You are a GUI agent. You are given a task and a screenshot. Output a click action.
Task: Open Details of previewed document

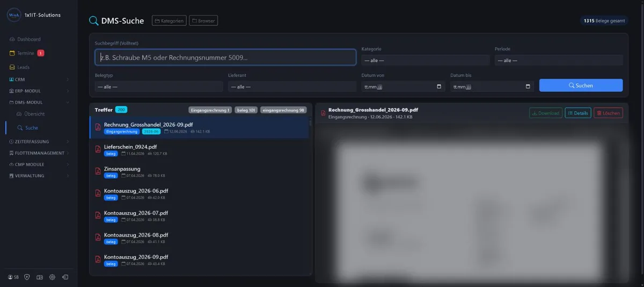(578, 113)
